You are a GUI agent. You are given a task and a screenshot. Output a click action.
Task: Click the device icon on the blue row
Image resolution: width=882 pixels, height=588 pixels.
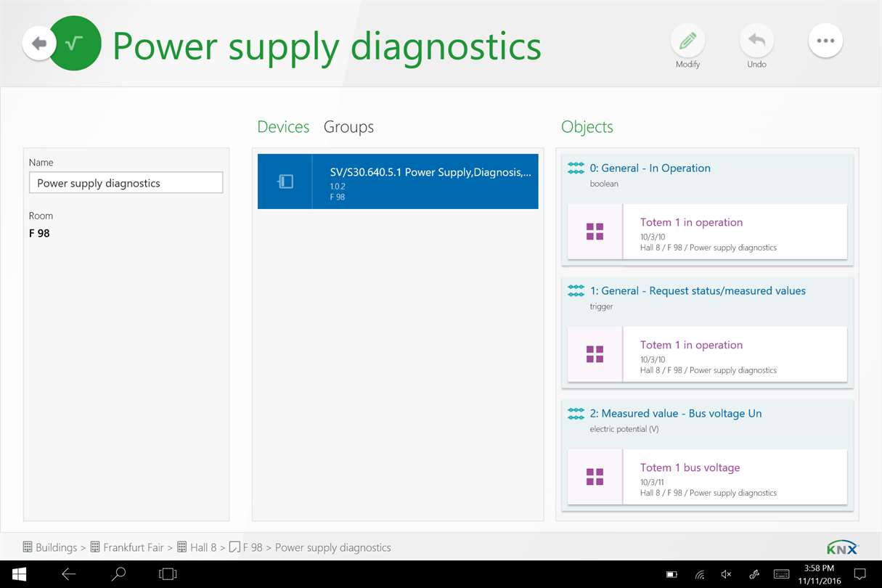click(x=285, y=181)
